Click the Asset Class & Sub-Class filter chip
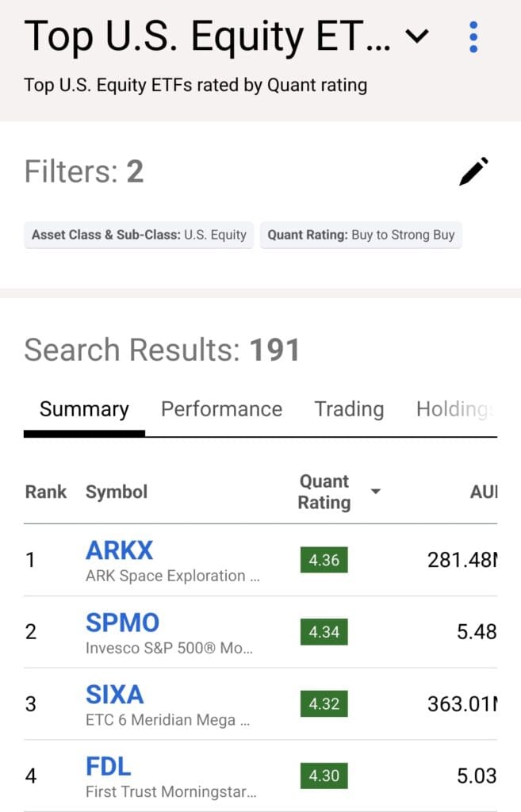 [x=139, y=235]
